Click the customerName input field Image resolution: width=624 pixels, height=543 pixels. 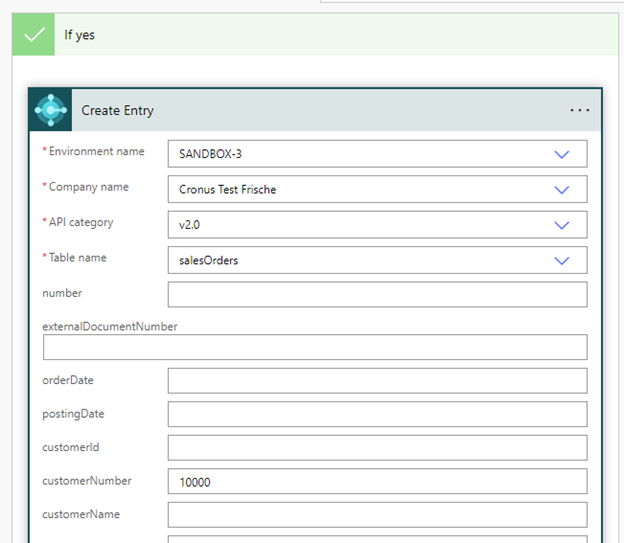point(377,515)
